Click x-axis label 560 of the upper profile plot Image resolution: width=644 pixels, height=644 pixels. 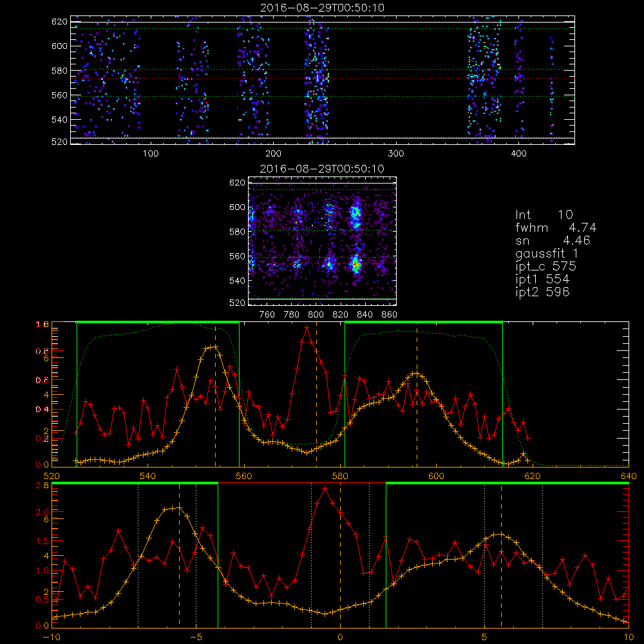pyautogui.click(x=244, y=476)
